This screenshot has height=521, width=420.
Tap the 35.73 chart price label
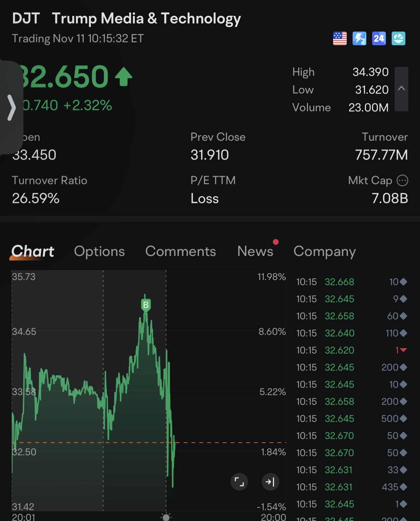24,277
